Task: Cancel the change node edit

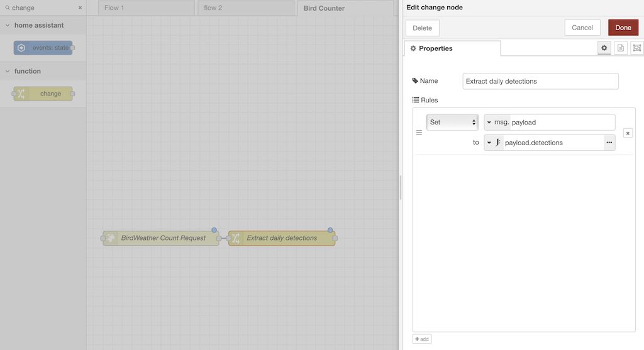Action: tap(582, 28)
